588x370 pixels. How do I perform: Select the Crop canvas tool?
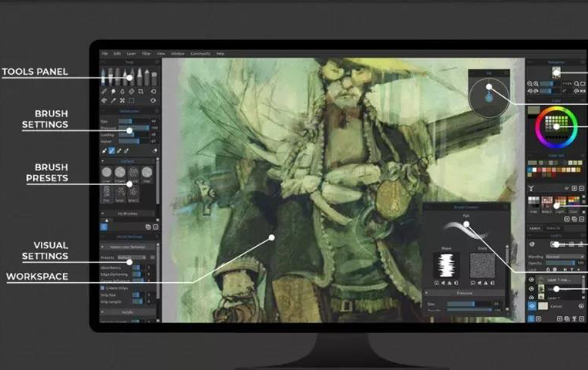coord(140,92)
